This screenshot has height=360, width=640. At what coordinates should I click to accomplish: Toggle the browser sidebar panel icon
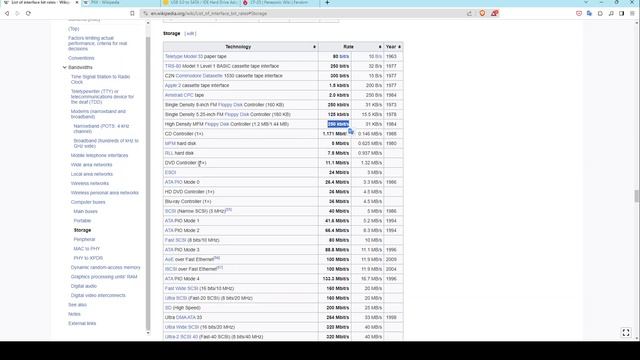[622, 13]
